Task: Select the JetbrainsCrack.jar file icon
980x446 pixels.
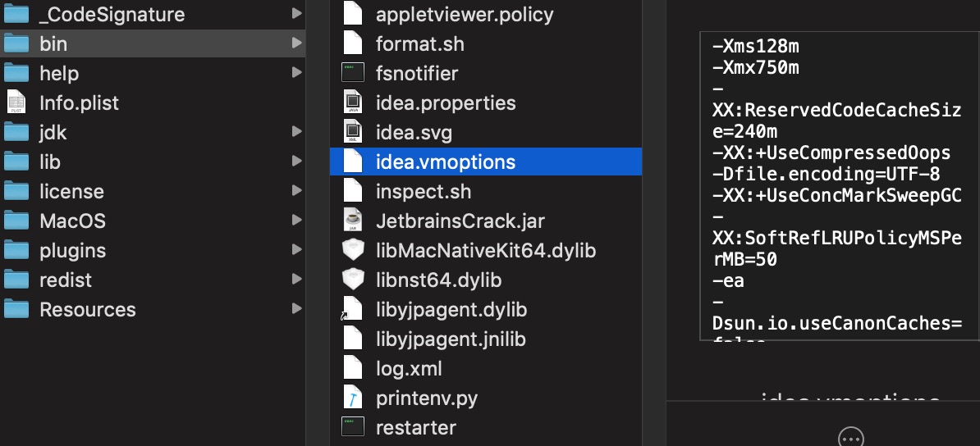Action: click(352, 221)
